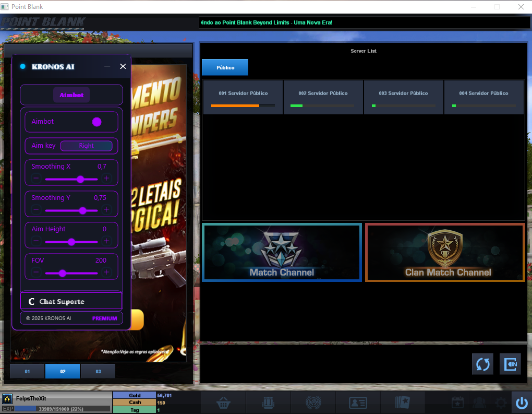This screenshot has height=414, width=532.
Task: Open the shop basket icon
Action: click(x=224, y=403)
